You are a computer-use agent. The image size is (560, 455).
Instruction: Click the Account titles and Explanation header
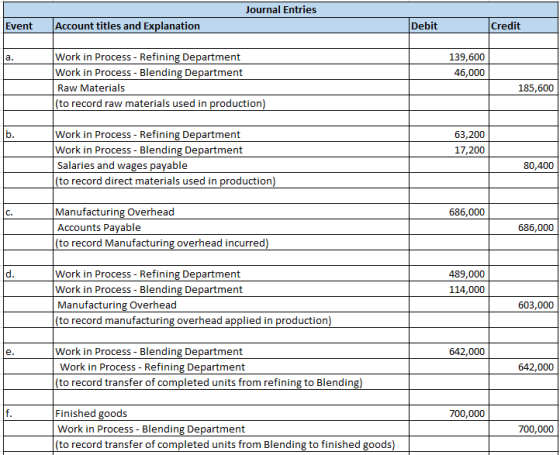[231, 26]
